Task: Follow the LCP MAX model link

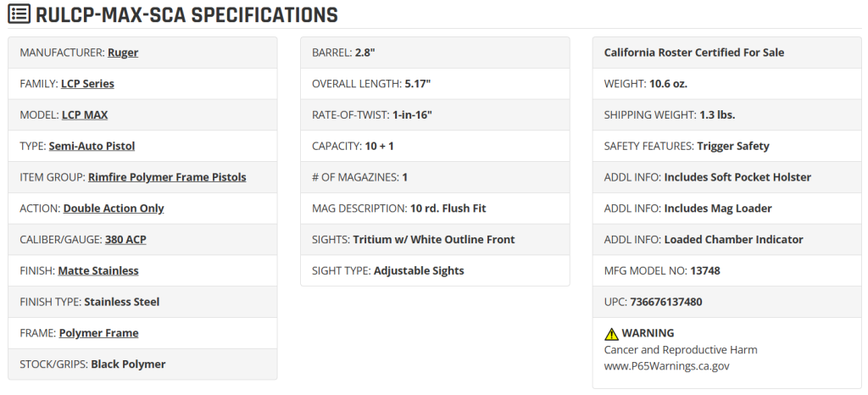Action: pos(85,114)
